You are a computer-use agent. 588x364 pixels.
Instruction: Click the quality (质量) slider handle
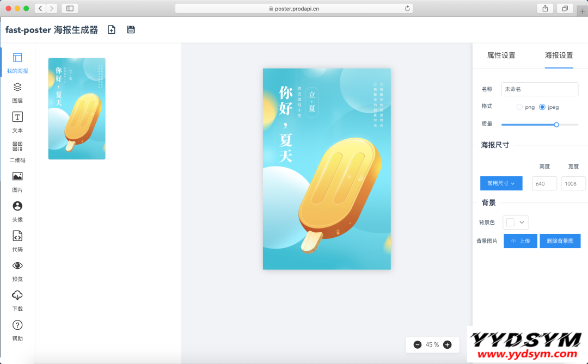pyautogui.click(x=556, y=125)
